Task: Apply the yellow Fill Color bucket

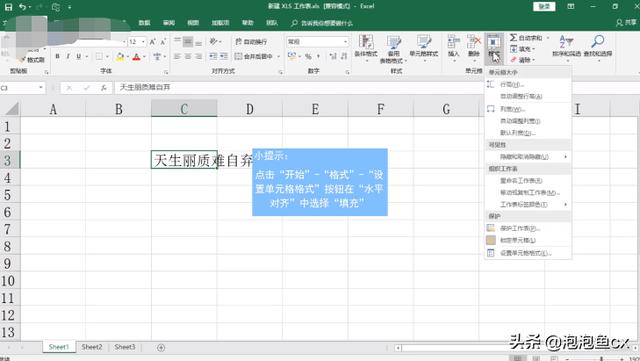Action: [x=120, y=56]
